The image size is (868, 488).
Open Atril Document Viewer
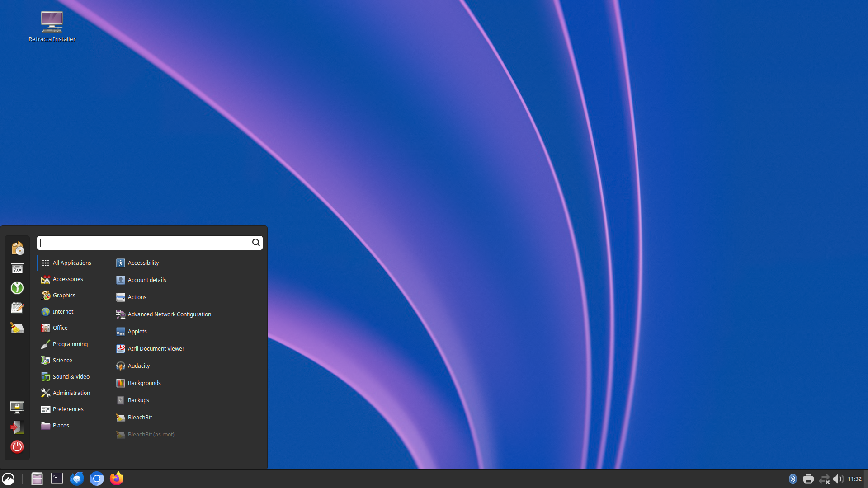156,348
